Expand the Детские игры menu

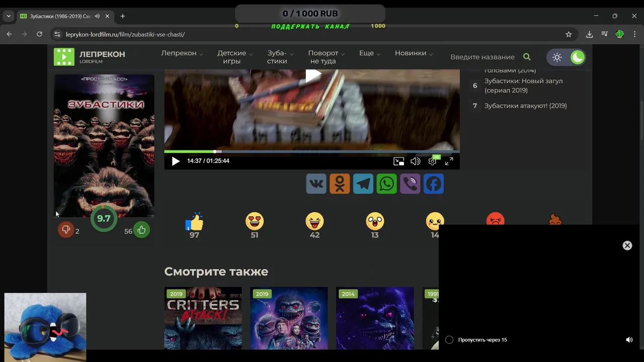pos(235,57)
